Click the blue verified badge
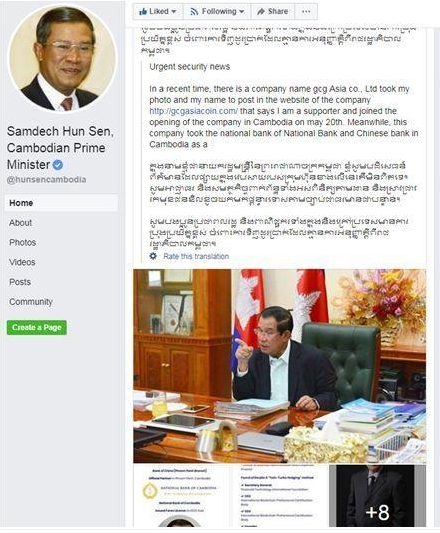 coord(58,165)
